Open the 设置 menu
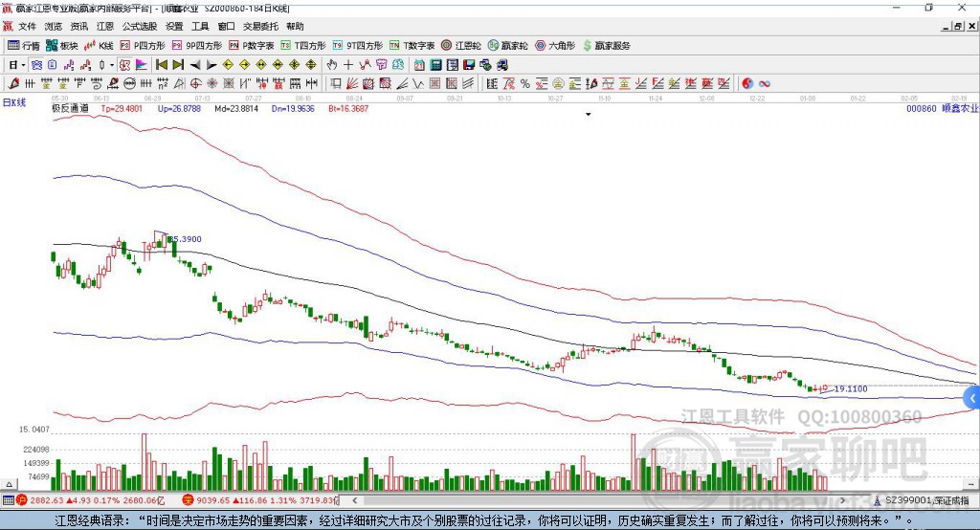 point(174,26)
